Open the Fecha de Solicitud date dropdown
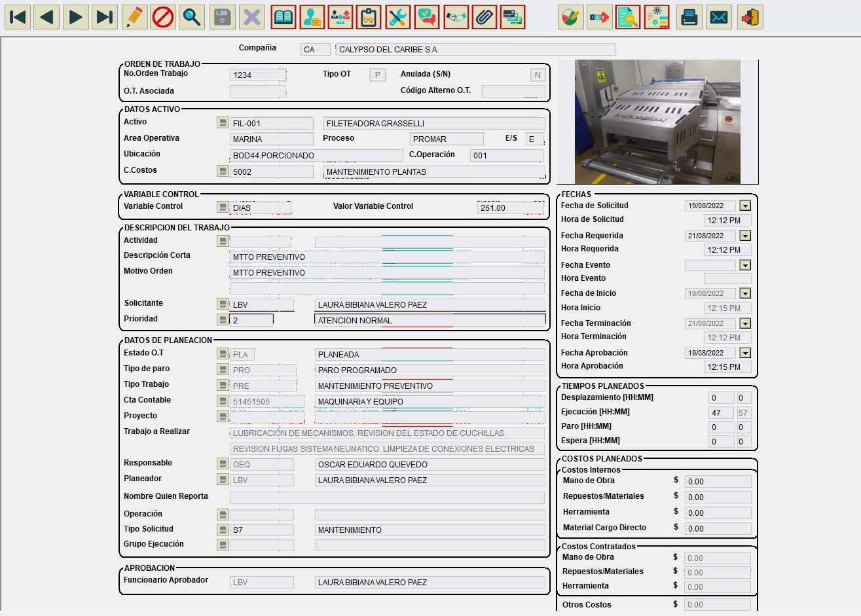 point(745,205)
